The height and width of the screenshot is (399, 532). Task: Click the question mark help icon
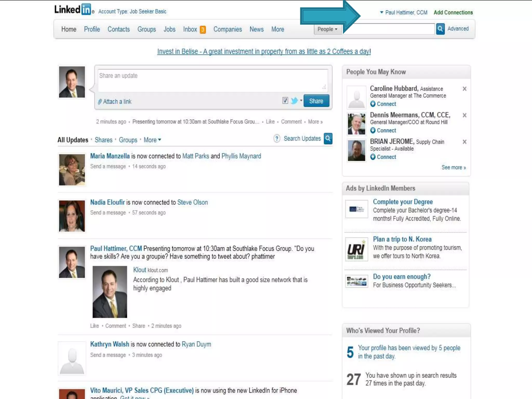[277, 138]
